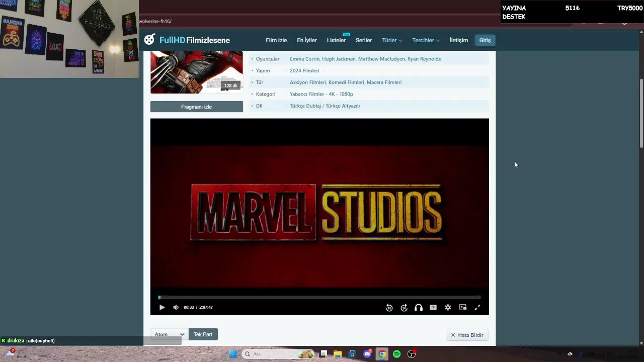Open the 2024 Filmleri link

[x=304, y=71]
